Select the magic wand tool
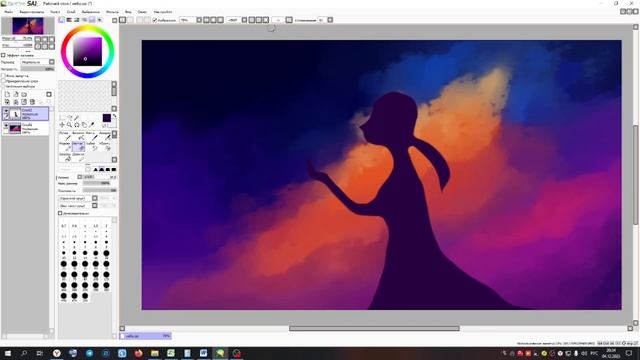 77,118
